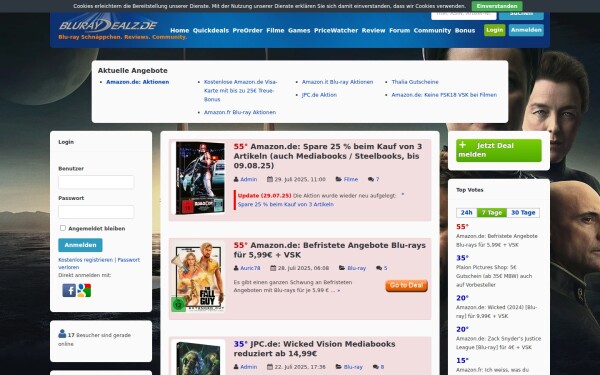This screenshot has width=600, height=375.
Task: Click the Passwort input field
Action: tap(96, 212)
